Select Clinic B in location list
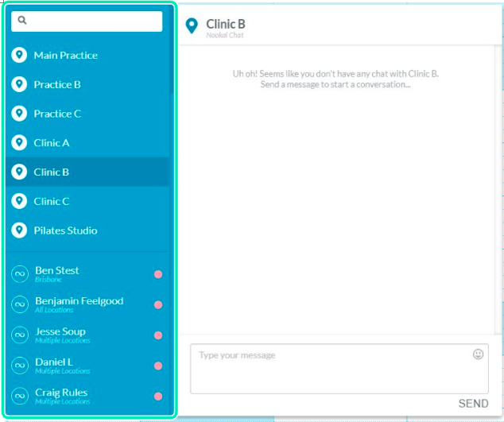Screen dimensions: 504x422 87,172
